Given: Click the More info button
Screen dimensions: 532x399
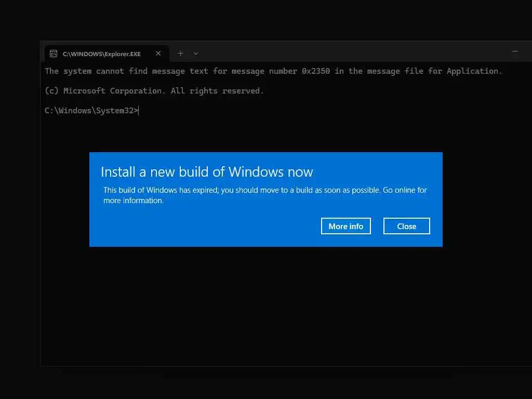Looking at the screenshot, I should click(x=345, y=226).
